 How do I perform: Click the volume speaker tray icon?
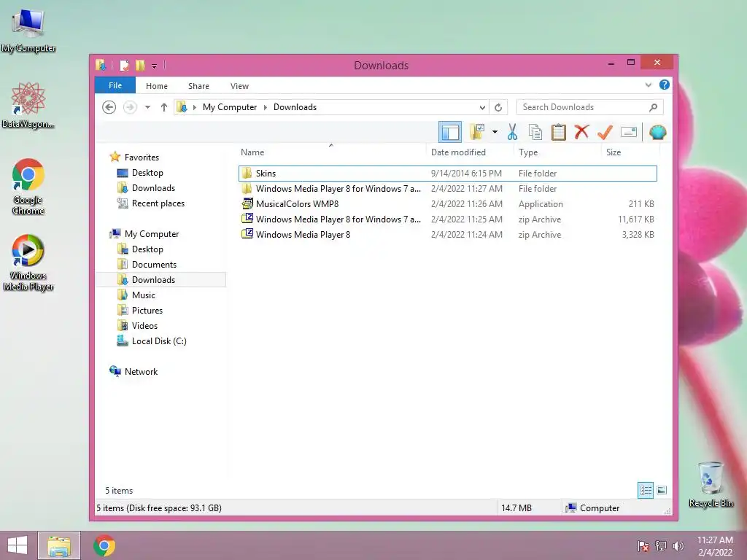point(678,546)
